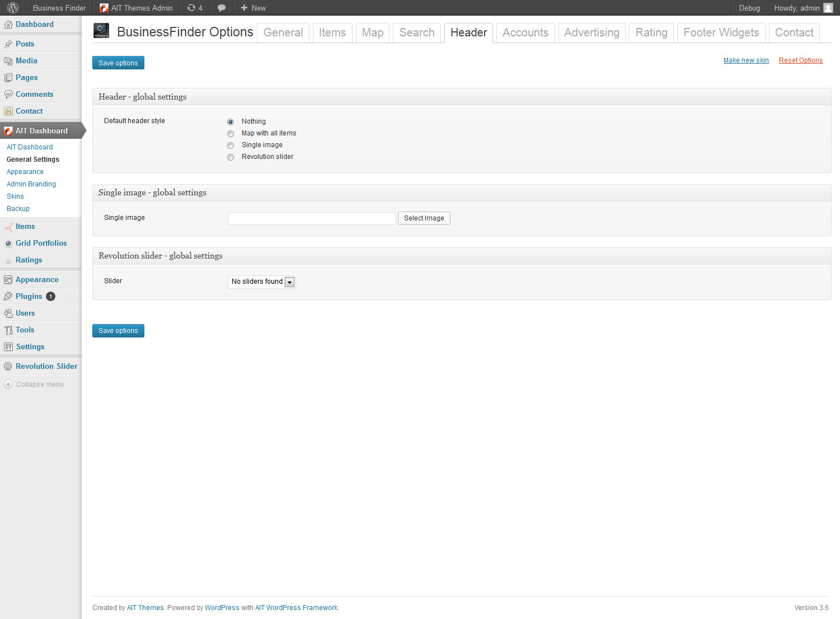The image size is (840, 619).
Task: Click the admin user avatar
Action: (828, 8)
